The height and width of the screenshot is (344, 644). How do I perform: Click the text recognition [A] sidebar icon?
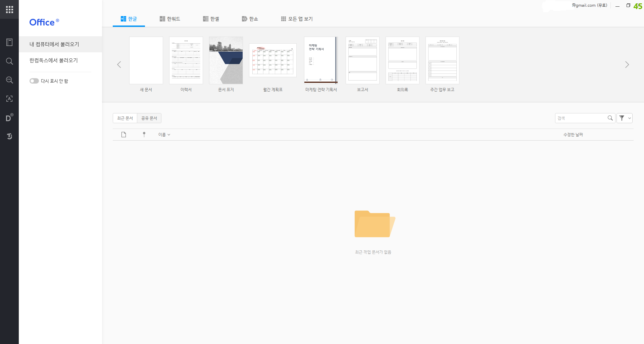point(9,99)
